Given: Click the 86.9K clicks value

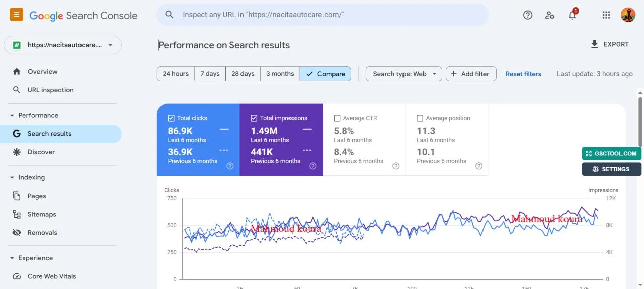Looking at the screenshot, I should [x=180, y=131].
